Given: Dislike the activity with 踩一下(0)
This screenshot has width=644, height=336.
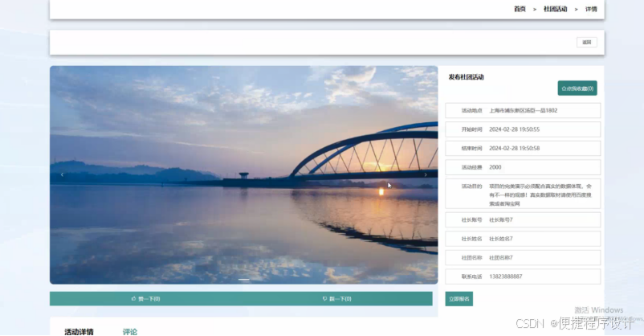Looking at the screenshot, I should pyautogui.click(x=336, y=299).
